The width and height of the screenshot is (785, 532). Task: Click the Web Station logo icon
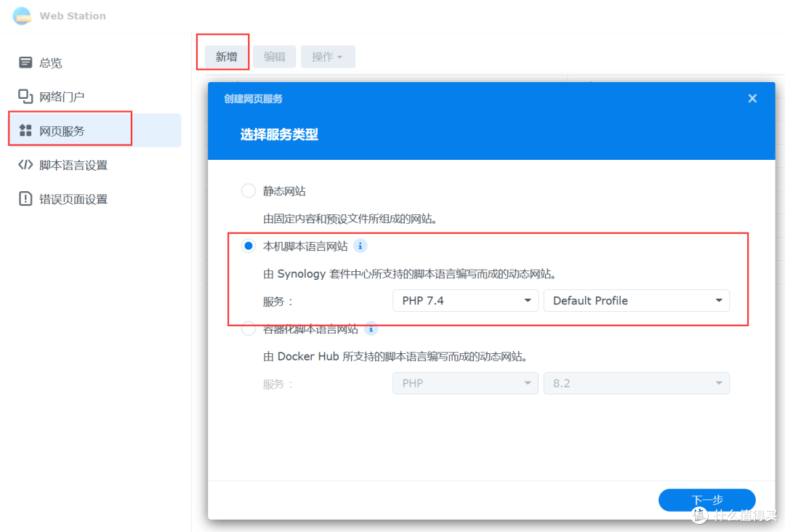coord(22,16)
